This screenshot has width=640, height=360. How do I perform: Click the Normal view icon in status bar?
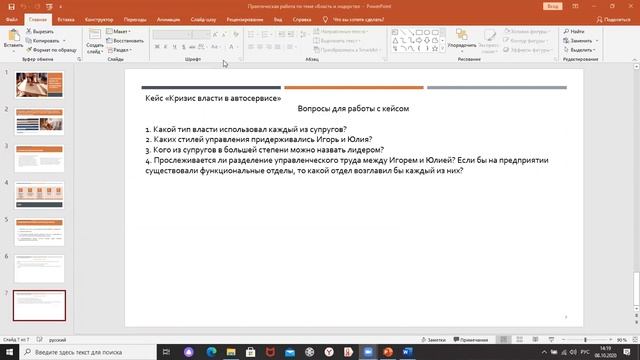(x=504, y=340)
